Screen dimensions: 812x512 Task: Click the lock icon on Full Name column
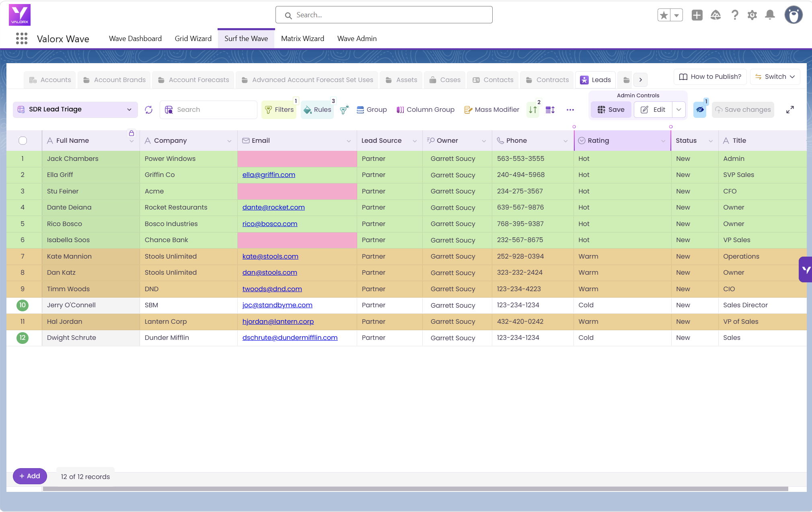[132, 133]
